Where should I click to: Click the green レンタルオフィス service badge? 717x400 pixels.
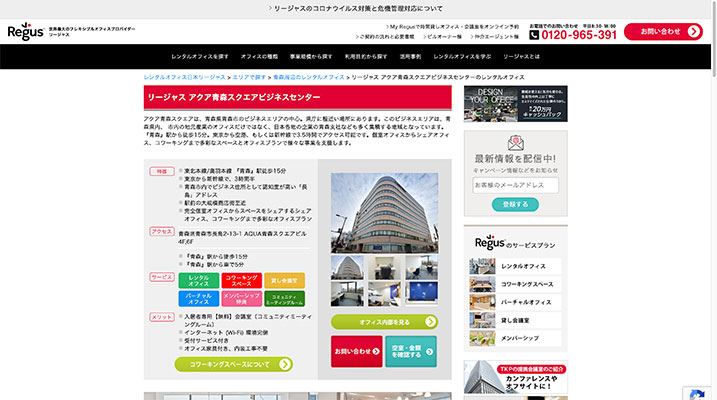click(x=198, y=281)
